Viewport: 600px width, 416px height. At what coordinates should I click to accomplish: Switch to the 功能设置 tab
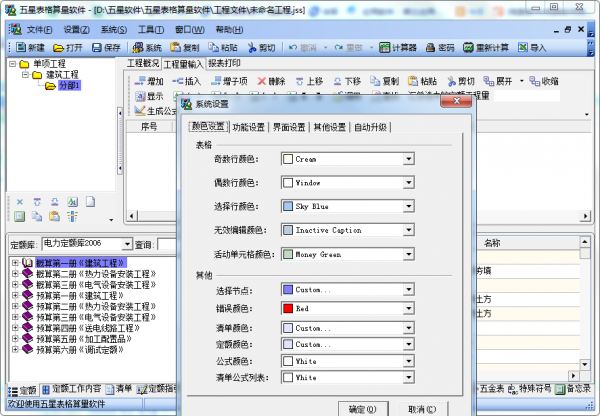[249, 127]
